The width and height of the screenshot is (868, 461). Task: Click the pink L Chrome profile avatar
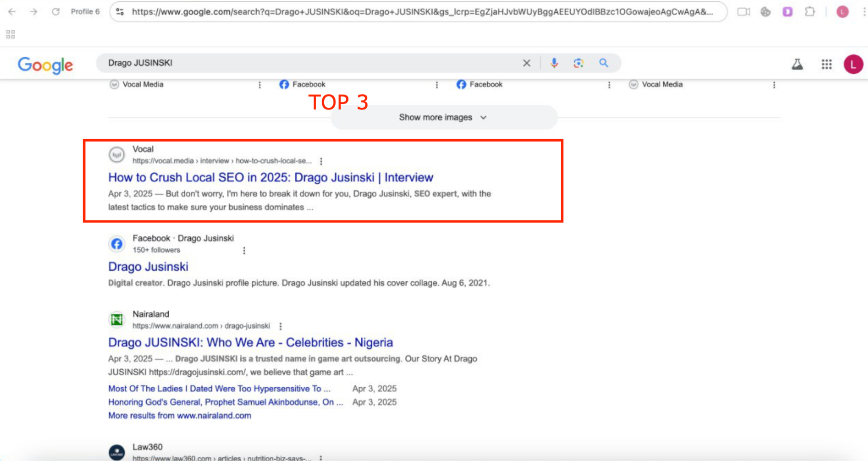click(842, 12)
